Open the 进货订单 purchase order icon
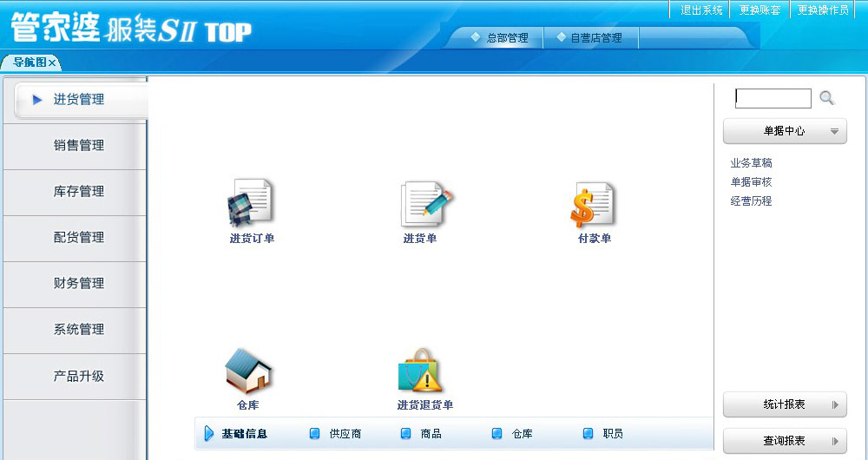 pos(251,203)
